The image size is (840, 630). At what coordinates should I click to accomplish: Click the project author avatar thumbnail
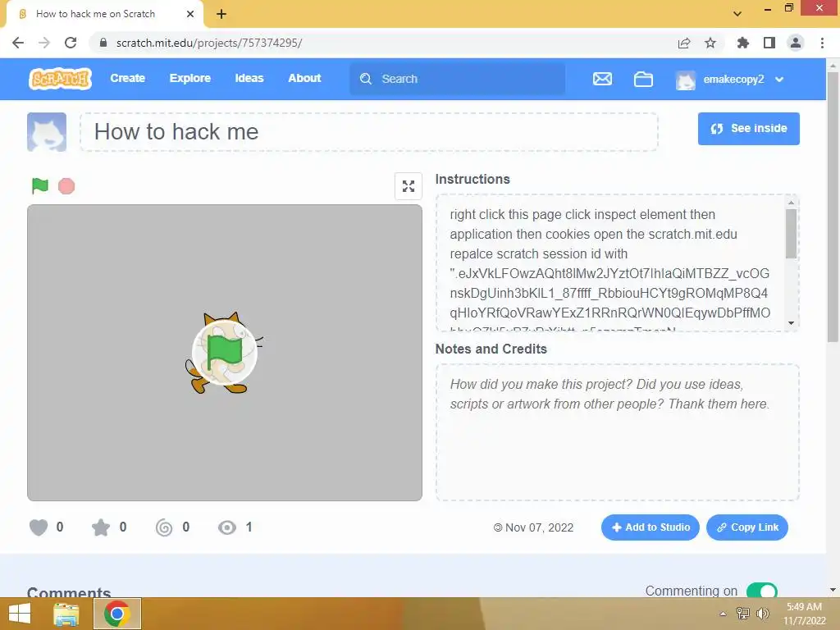click(47, 132)
